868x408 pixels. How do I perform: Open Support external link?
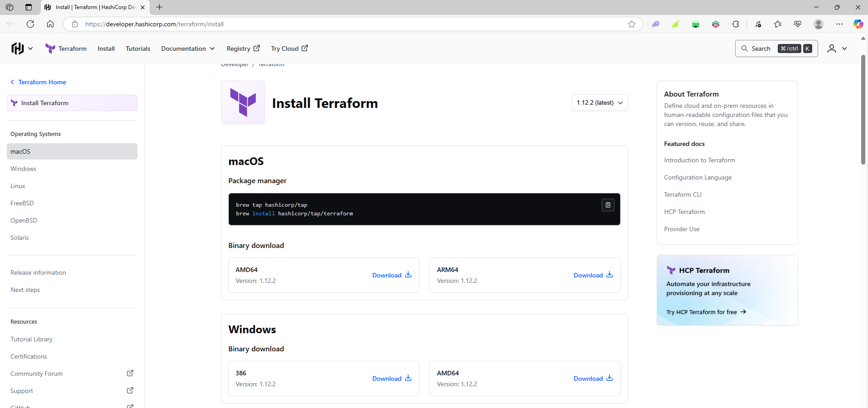click(x=72, y=391)
